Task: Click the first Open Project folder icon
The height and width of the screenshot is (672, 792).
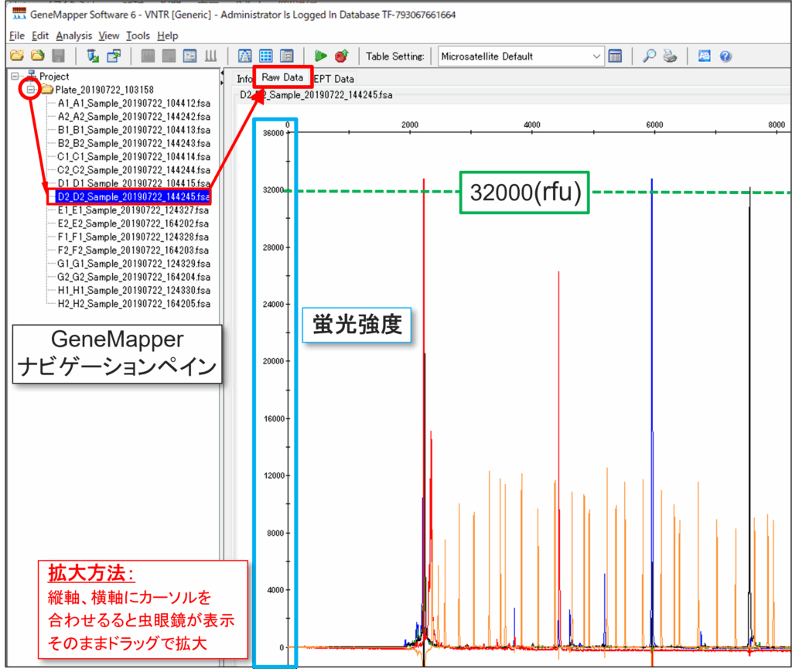Action: click(x=16, y=56)
